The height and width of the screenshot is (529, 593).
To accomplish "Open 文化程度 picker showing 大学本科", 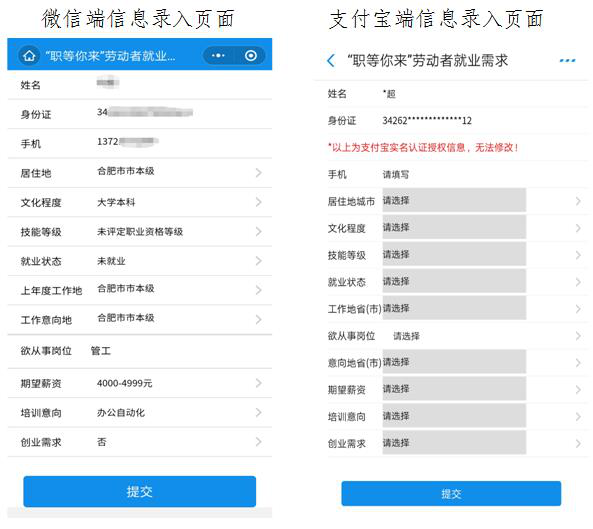I will 140,202.
